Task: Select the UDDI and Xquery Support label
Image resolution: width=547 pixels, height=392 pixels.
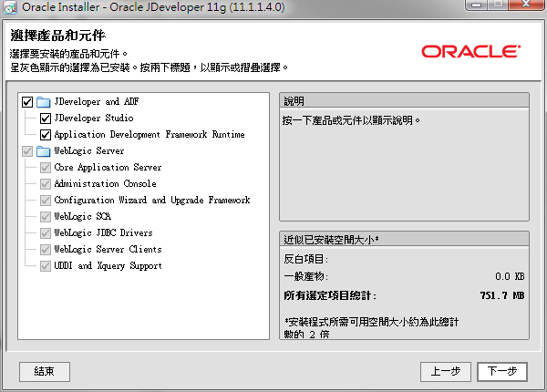Action: click(108, 266)
